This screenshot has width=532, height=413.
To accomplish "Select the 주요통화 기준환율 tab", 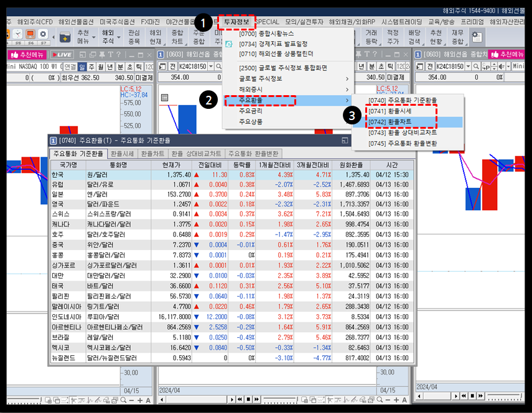I will [x=78, y=154].
